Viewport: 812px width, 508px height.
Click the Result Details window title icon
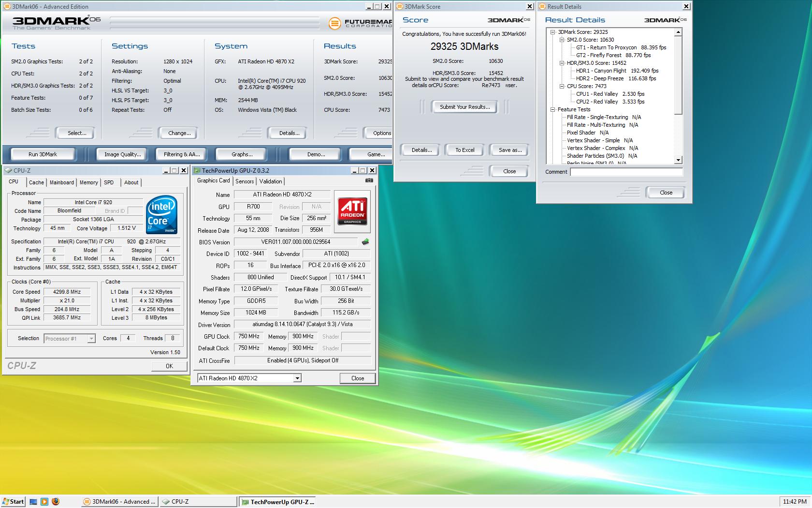click(x=542, y=6)
